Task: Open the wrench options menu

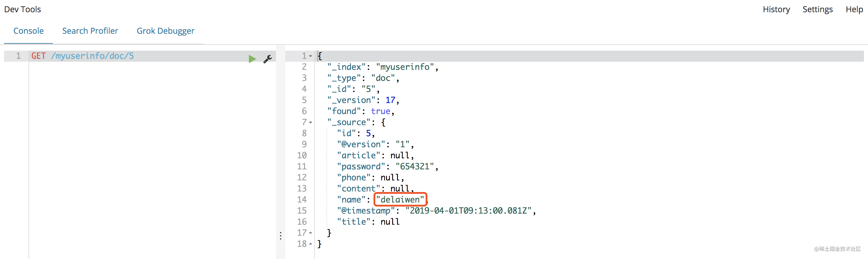Action: pos(268,59)
